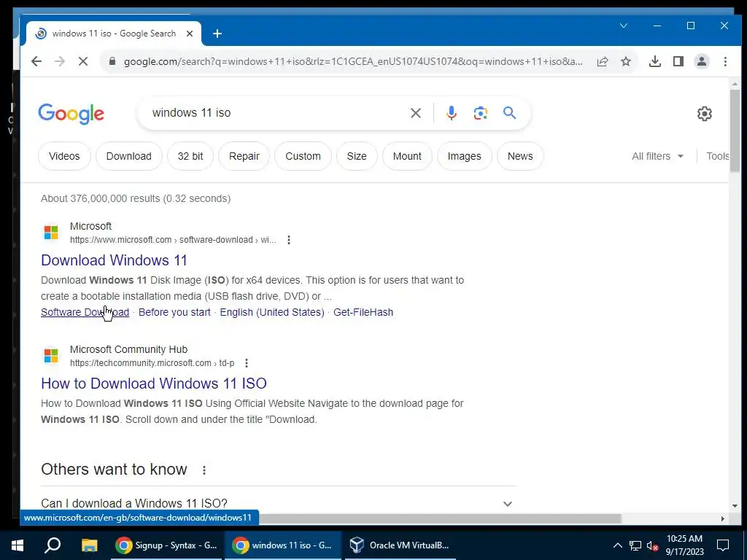This screenshot has height=560, width=747.
Task: Clear the search box text
Action: click(x=415, y=113)
